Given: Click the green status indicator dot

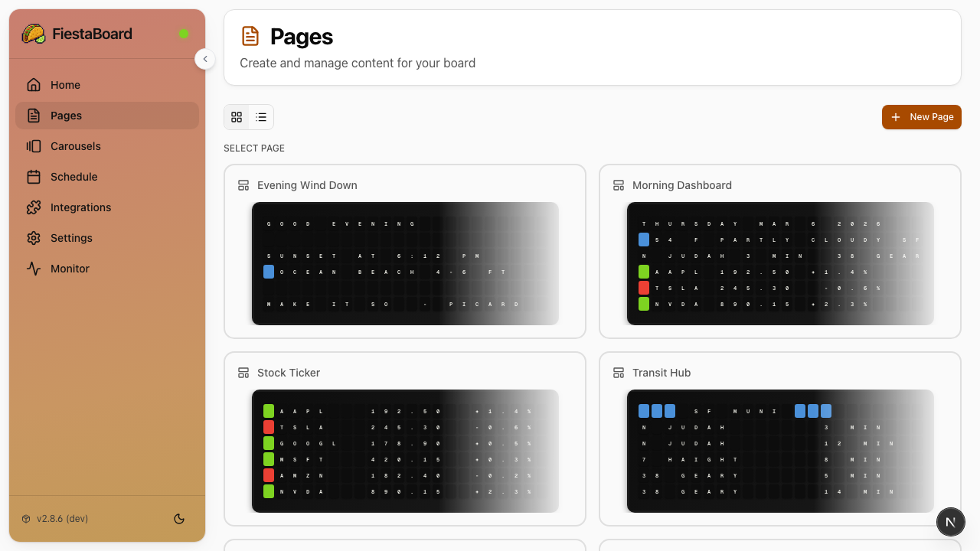Looking at the screenshot, I should point(184,34).
